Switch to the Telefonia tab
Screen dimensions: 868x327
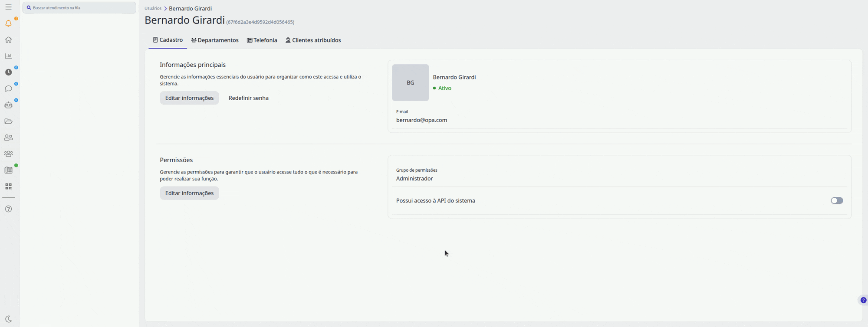tap(262, 40)
